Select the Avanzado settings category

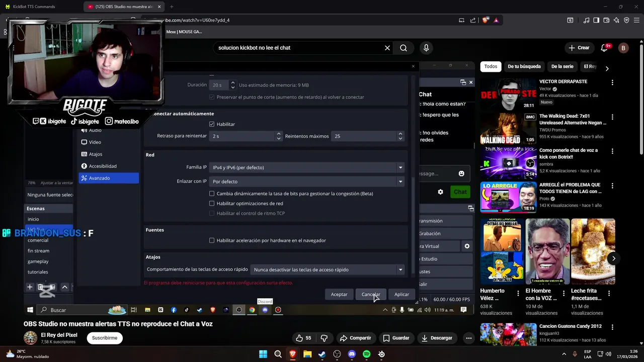click(109, 178)
